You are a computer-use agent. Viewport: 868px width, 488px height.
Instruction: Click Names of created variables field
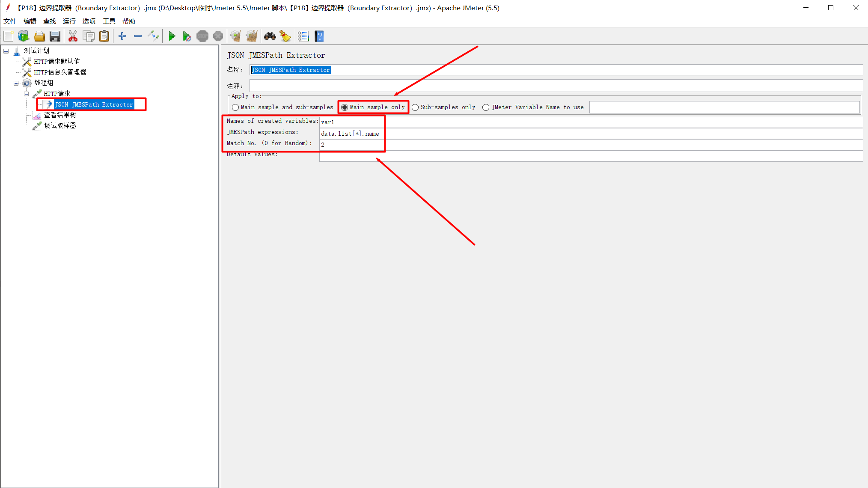(591, 122)
